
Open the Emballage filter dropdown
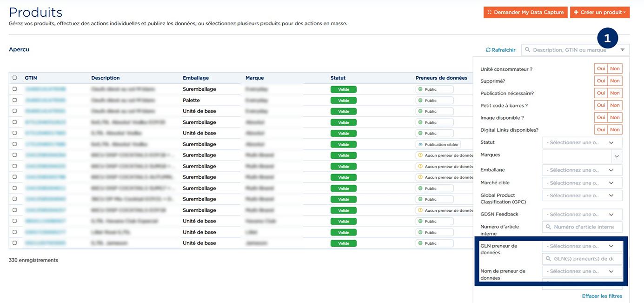pos(582,170)
